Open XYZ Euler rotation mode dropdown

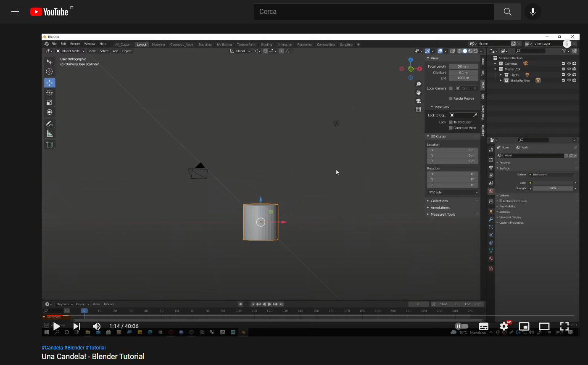click(x=453, y=192)
